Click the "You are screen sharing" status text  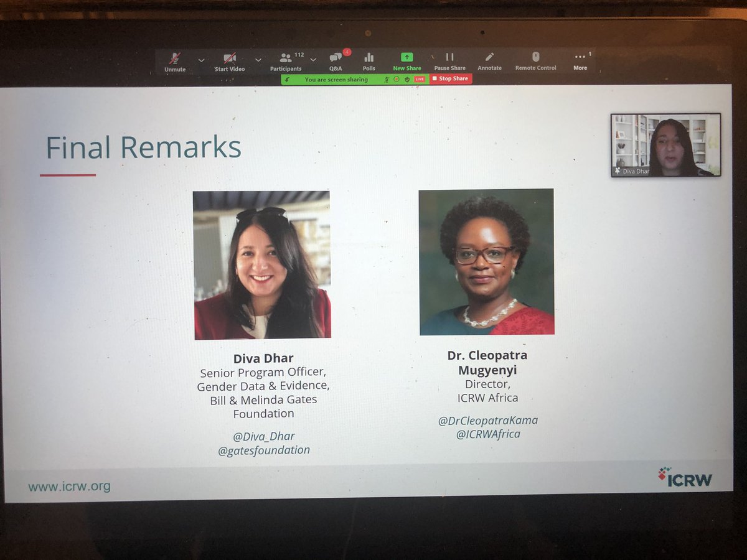(336, 80)
